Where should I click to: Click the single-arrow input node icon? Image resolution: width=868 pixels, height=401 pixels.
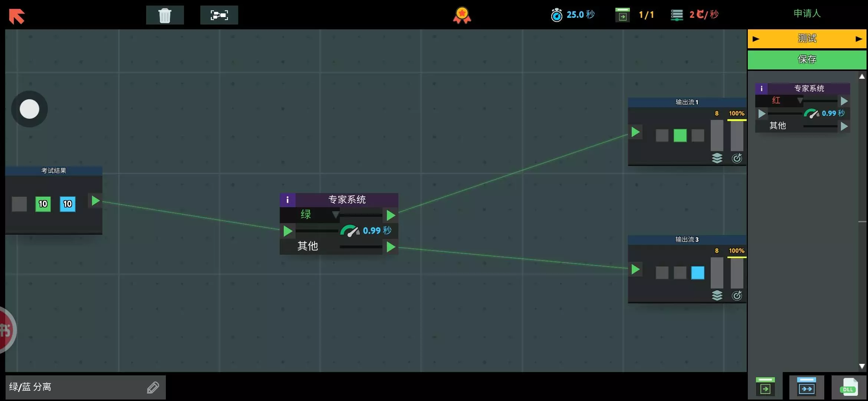click(x=765, y=388)
